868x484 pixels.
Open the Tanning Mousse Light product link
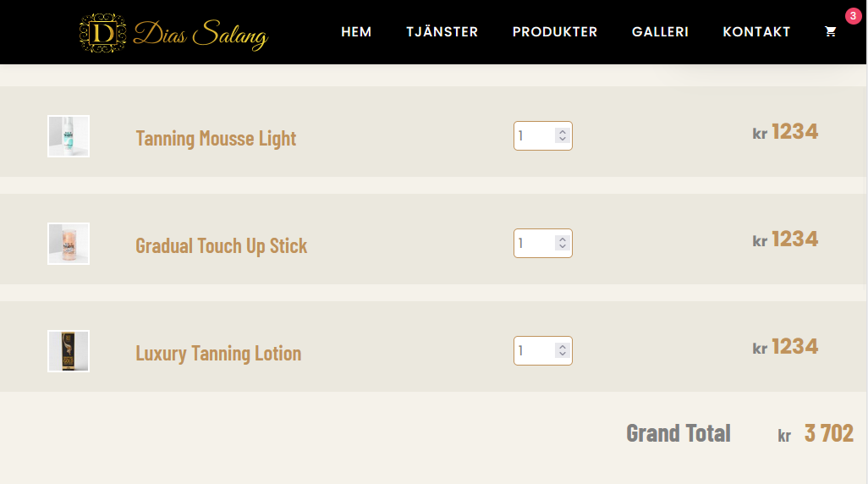point(216,138)
